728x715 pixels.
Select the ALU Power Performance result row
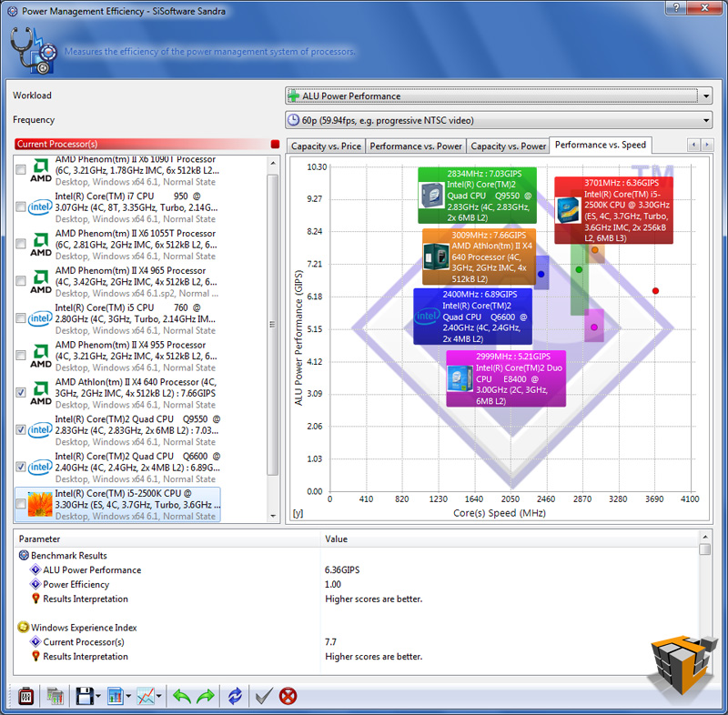pyautogui.click(x=356, y=569)
